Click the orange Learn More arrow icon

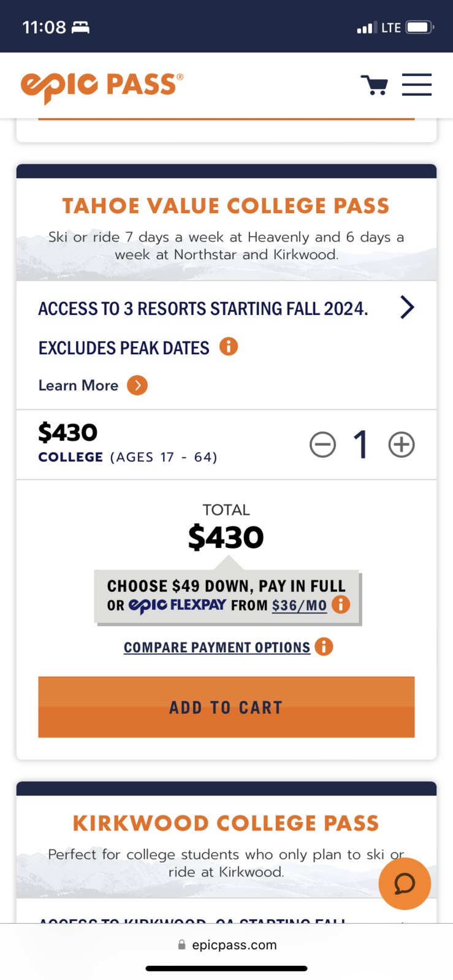[137, 386]
